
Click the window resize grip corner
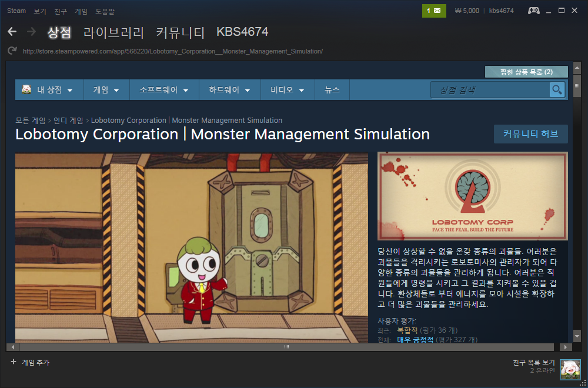pos(584,384)
